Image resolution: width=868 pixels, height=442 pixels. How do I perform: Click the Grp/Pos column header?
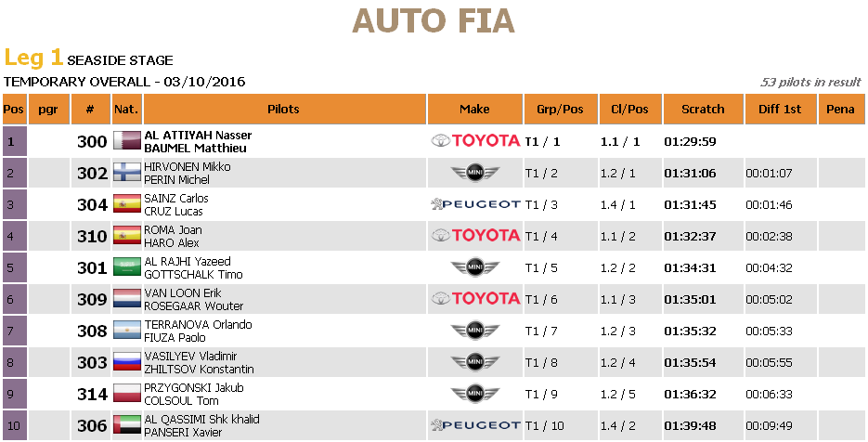click(560, 110)
